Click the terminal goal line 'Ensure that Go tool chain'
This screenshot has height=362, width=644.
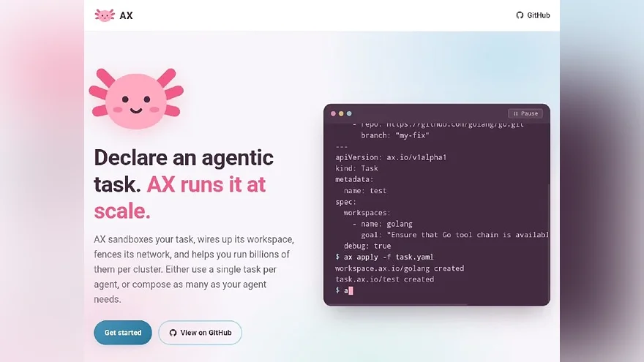pos(454,235)
